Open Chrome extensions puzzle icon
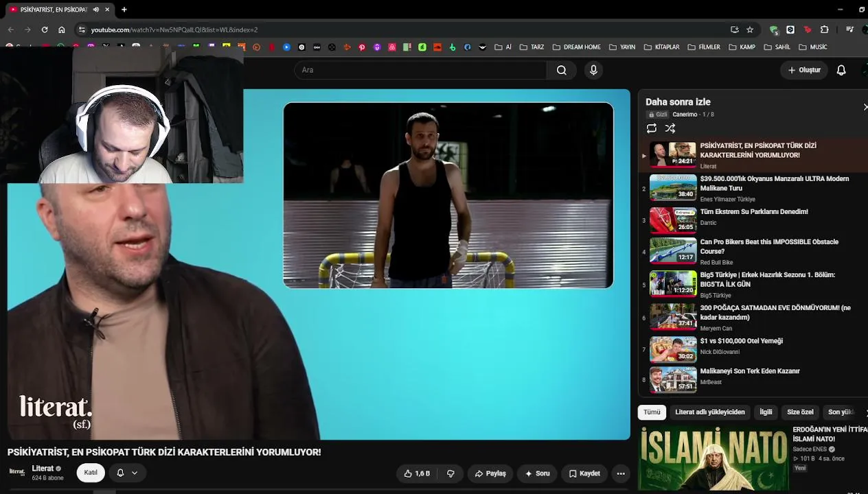868x494 pixels. point(824,30)
